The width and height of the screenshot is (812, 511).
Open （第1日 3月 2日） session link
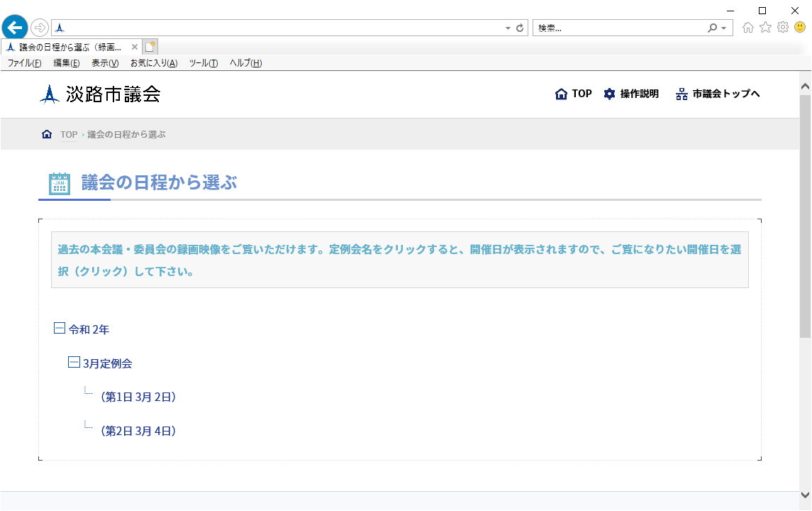pyautogui.click(x=138, y=397)
